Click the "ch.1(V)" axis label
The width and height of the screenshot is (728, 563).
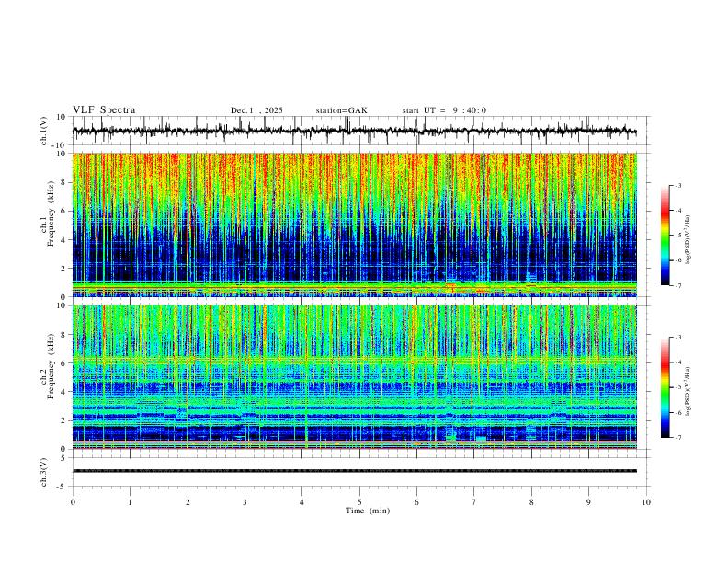[x=44, y=131]
